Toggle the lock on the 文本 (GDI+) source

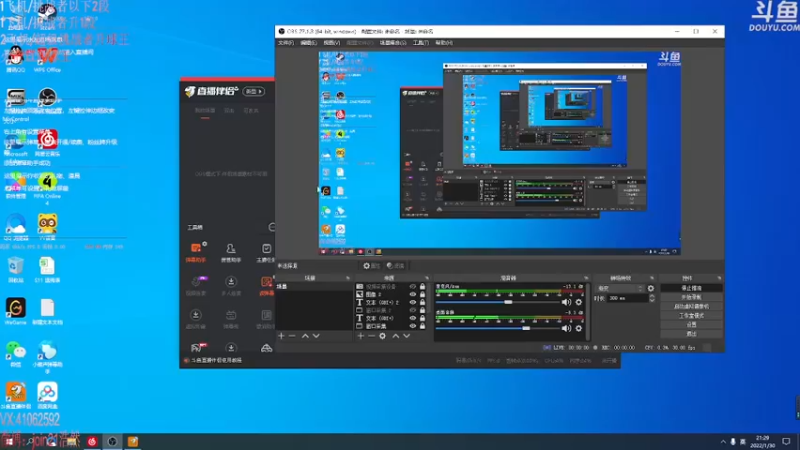click(422, 318)
